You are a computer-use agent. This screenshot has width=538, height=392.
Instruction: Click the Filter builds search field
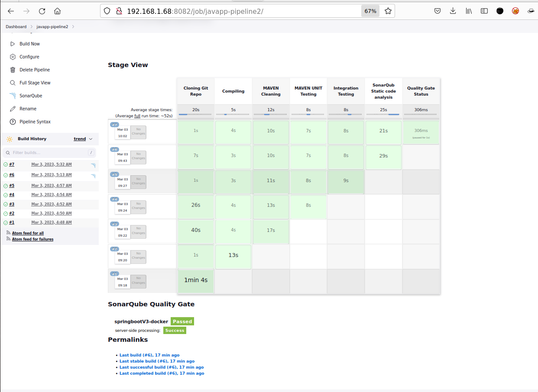(49, 152)
